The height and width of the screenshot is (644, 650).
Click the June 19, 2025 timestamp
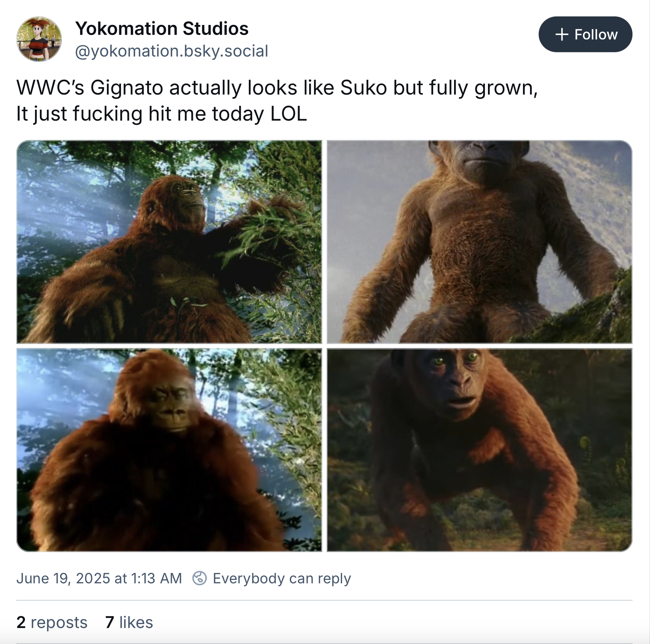99,578
